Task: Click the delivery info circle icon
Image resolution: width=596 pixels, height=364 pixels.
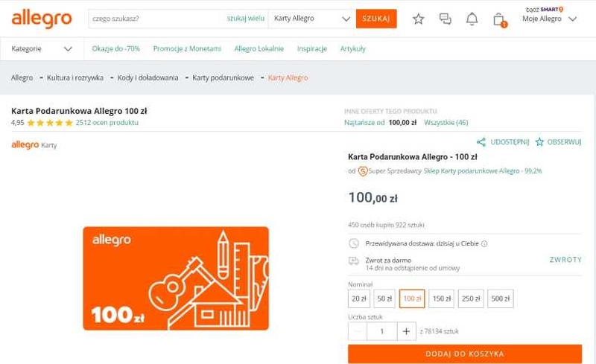Action: (x=484, y=244)
